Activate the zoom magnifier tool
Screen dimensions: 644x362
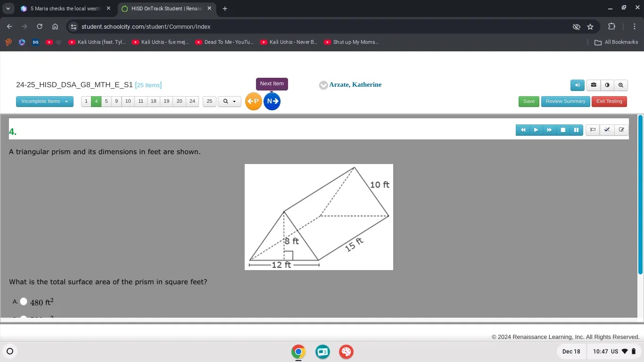click(620, 85)
